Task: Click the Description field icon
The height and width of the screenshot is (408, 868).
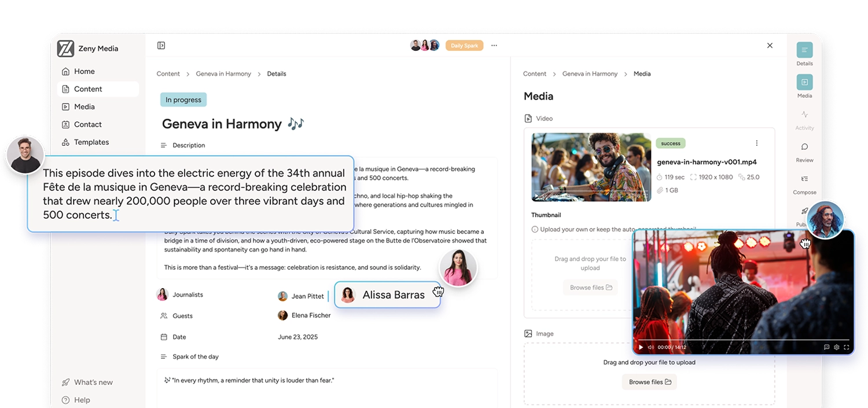Action: 164,145
